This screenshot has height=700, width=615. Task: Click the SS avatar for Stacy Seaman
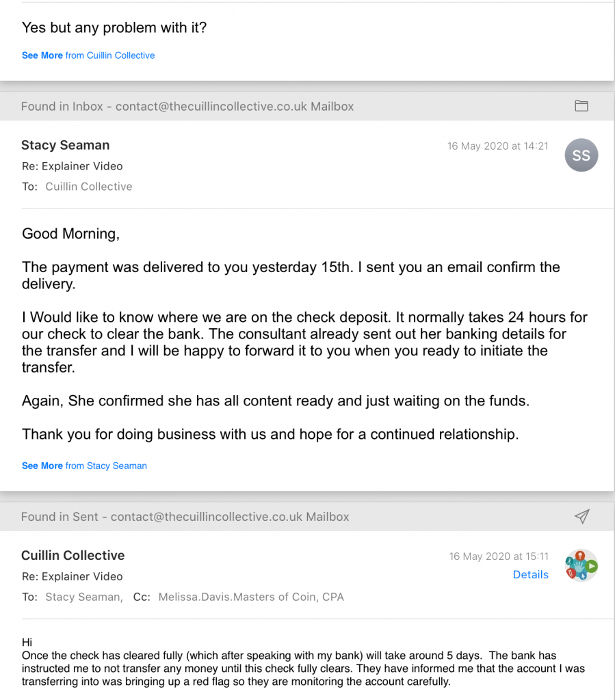(x=581, y=156)
